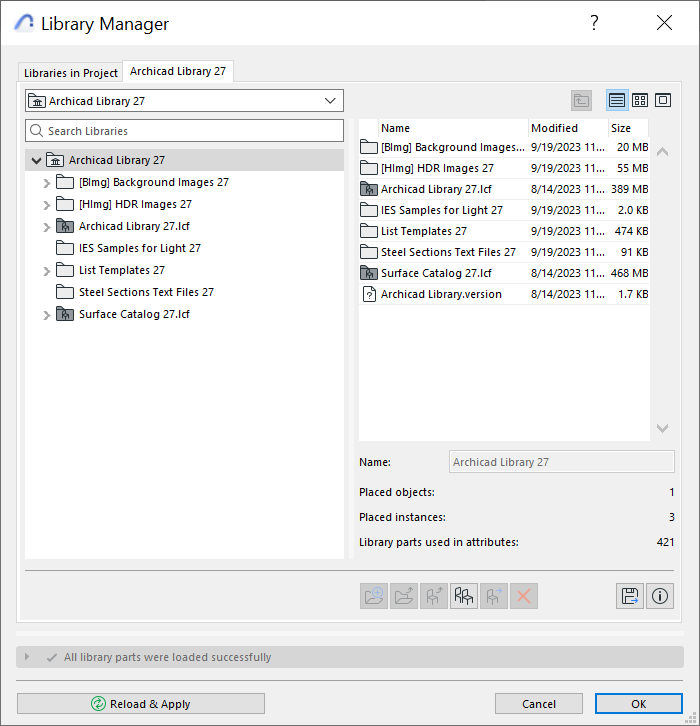Select Surface Catalog 27.lcf row in file list
700x726 pixels.
pyautogui.click(x=504, y=273)
